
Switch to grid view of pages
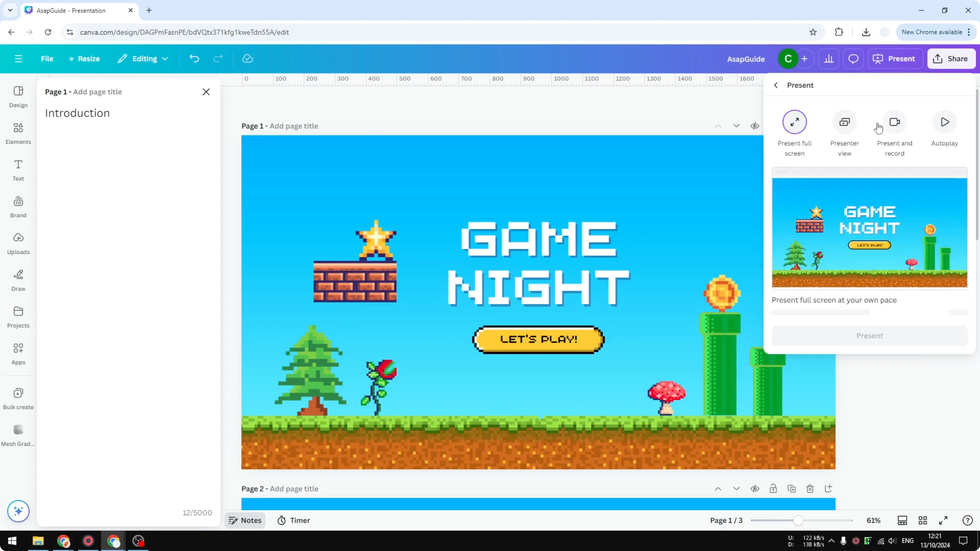922,520
